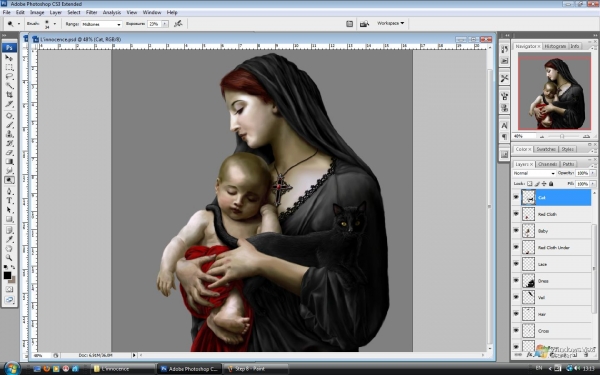
Task: Open the Workspace dropdown
Action: click(390, 23)
